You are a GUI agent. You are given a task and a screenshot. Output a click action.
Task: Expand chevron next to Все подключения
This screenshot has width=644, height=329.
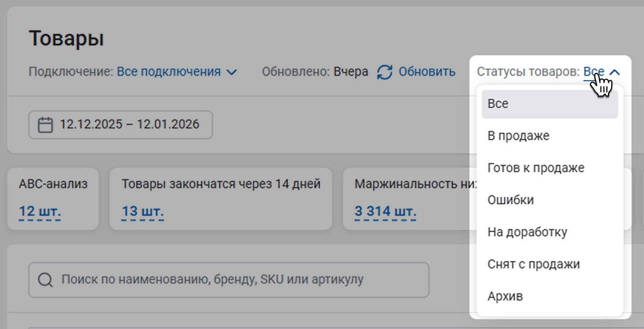pyautogui.click(x=232, y=72)
